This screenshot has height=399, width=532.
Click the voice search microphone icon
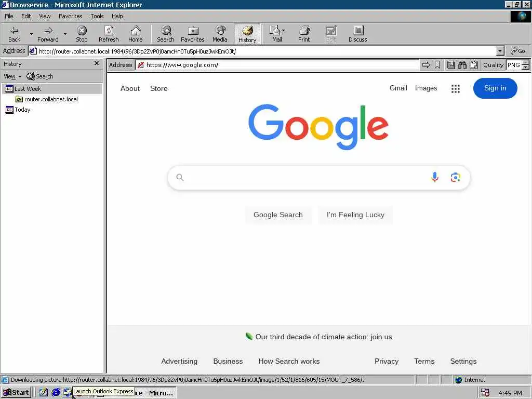point(435,177)
